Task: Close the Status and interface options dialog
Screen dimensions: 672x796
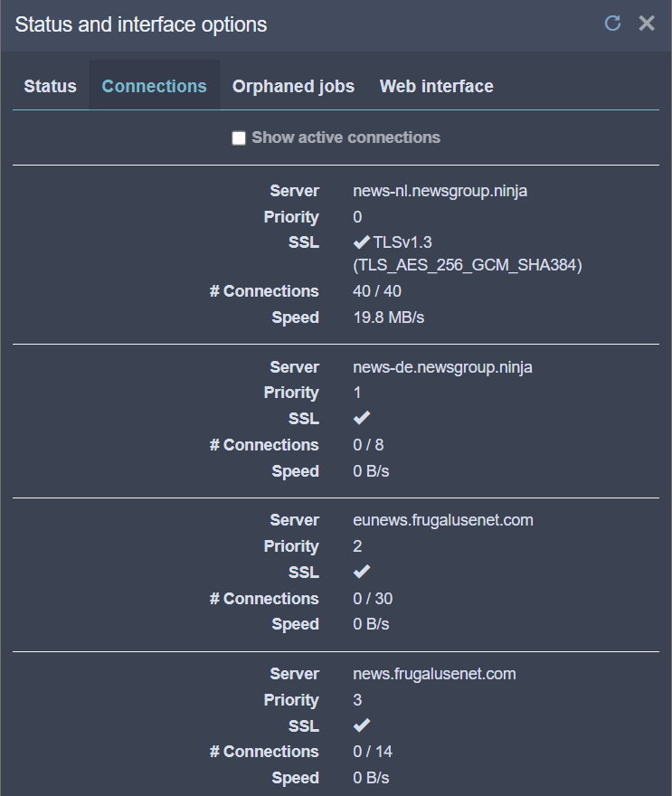Action: 647,24
